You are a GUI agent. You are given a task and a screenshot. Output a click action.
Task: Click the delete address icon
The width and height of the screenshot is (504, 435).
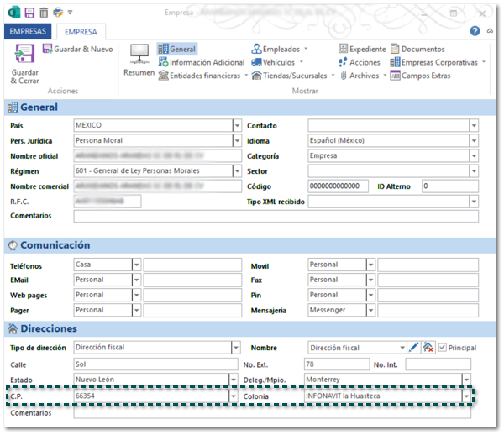(x=428, y=348)
